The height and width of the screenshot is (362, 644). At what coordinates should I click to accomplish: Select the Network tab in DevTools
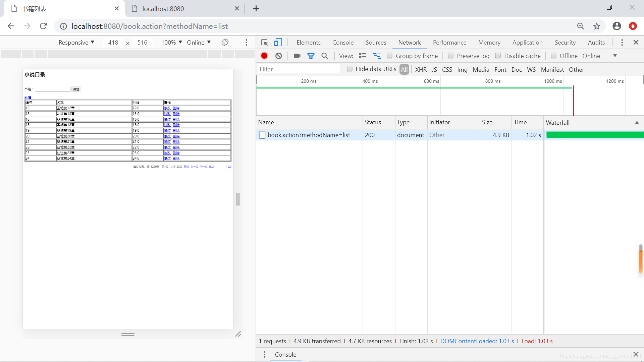pyautogui.click(x=409, y=42)
